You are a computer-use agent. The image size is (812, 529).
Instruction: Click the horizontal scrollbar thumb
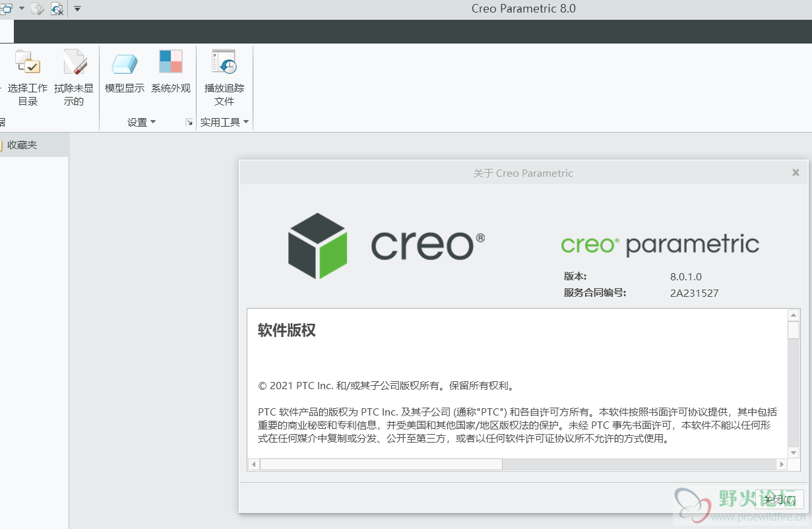click(x=381, y=464)
